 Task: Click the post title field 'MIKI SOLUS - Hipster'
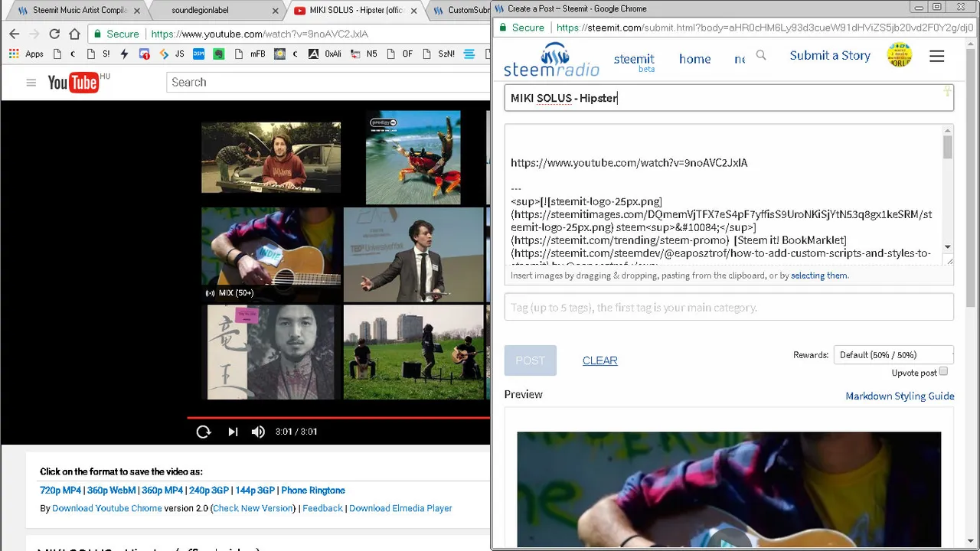729,98
